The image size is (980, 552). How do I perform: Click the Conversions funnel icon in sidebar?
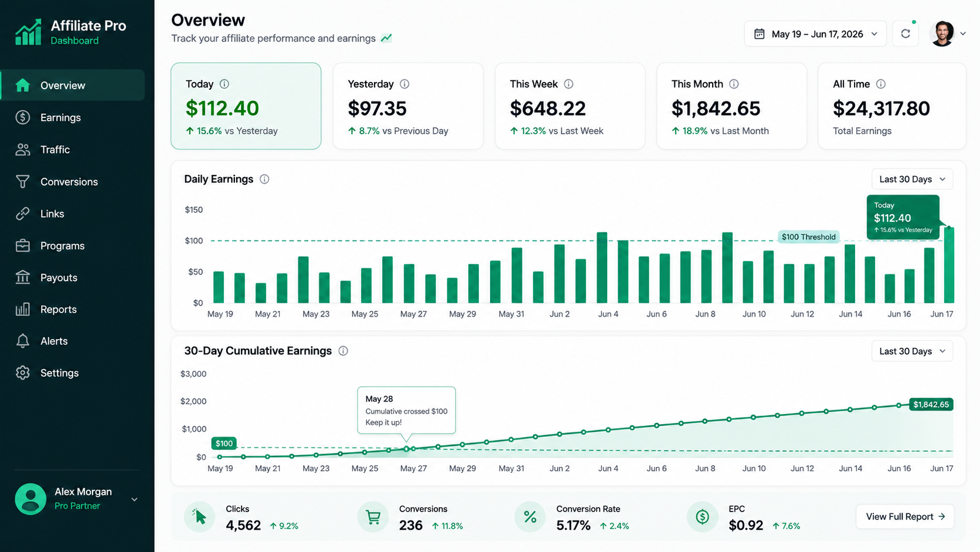23,182
